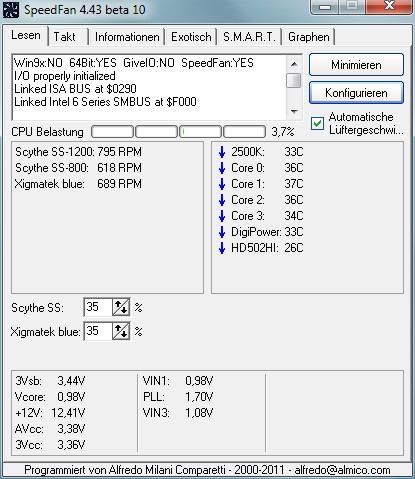Screen dimensions: 415x479
Task: Click the alfredo@almico.com address in status bar
Action: click(342, 470)
